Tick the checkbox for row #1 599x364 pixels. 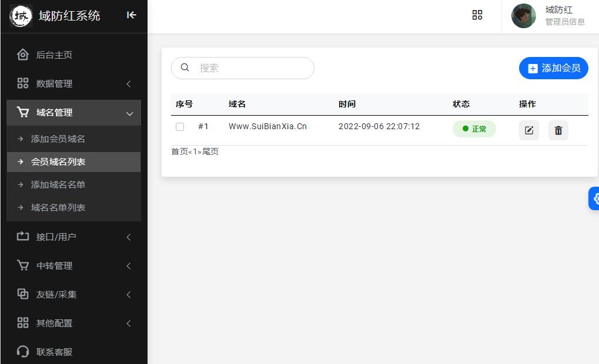tap(180, 127)
